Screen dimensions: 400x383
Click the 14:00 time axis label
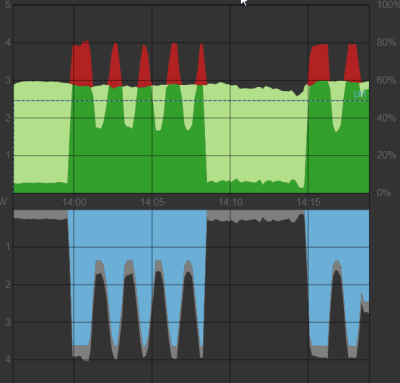click(x=74, y=202)
